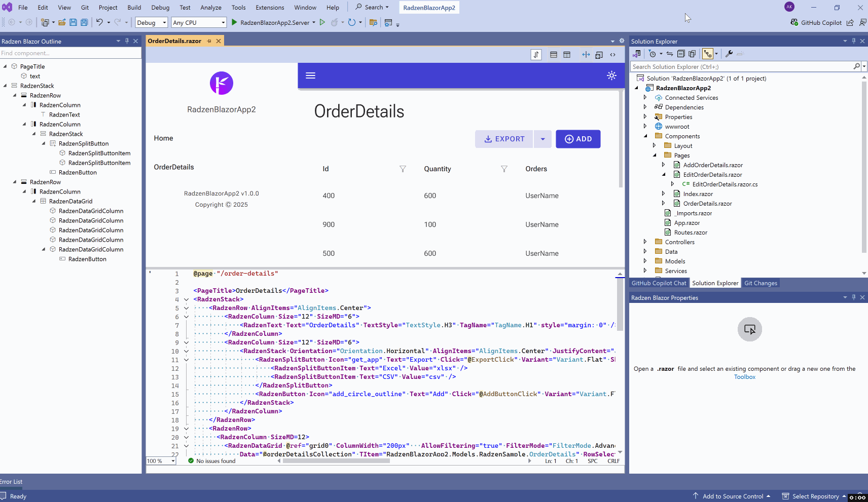The width and height of the screenshot is (868, 502).
Task: Click the GitHub Copilot icon
Action: click(x=794, y=22)
